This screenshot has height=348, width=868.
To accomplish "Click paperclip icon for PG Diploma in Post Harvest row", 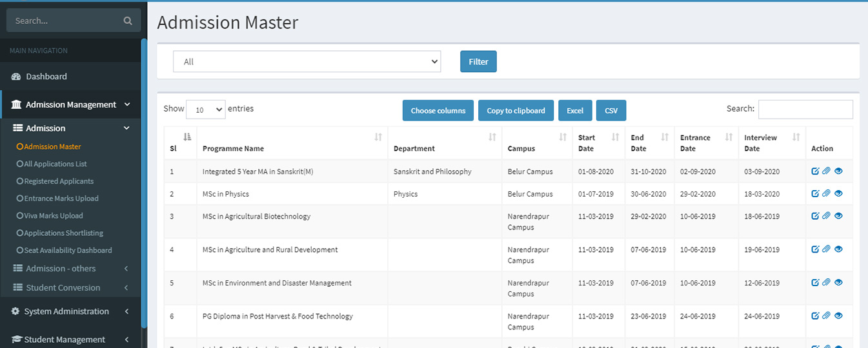I will [826, 316].
